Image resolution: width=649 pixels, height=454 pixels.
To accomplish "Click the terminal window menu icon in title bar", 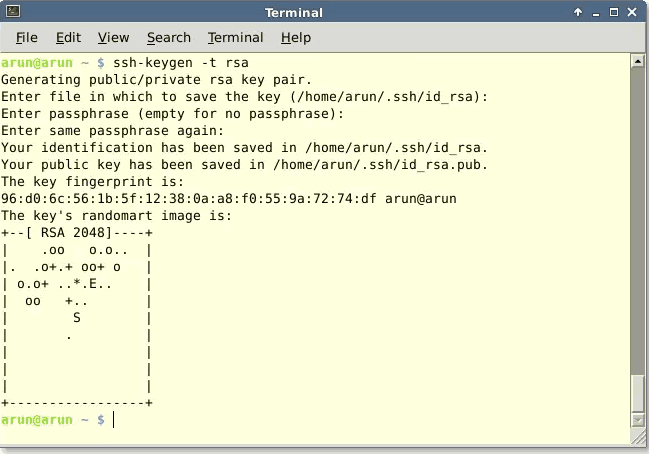I will 11,12.
